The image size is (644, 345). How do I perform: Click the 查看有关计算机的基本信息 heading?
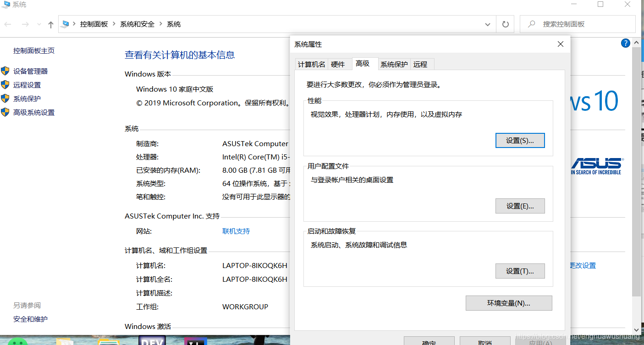[x=180, y=55]
